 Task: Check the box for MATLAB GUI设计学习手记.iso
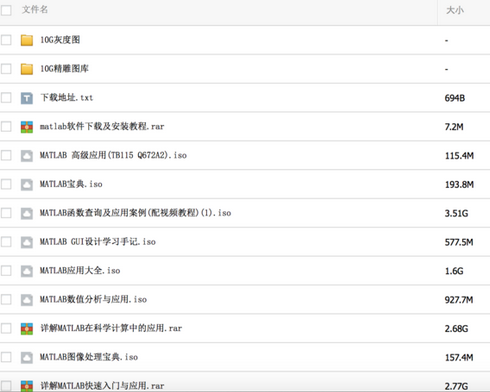point(6,242)
